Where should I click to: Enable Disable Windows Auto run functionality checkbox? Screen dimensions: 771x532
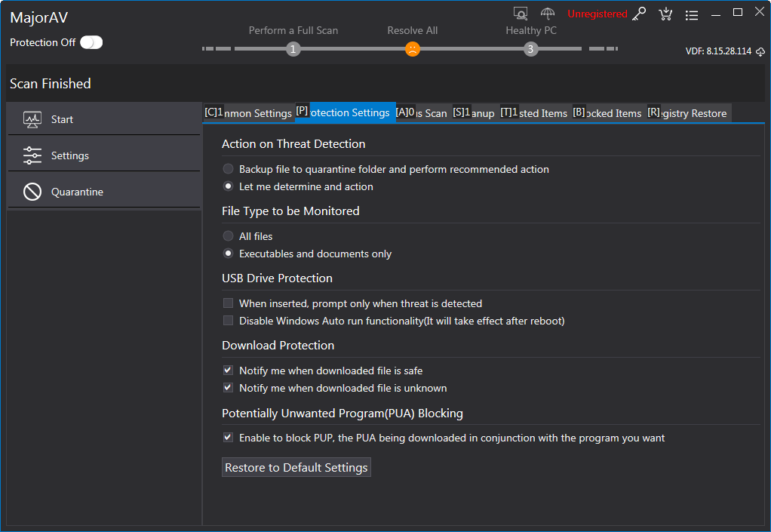[228, 321]
